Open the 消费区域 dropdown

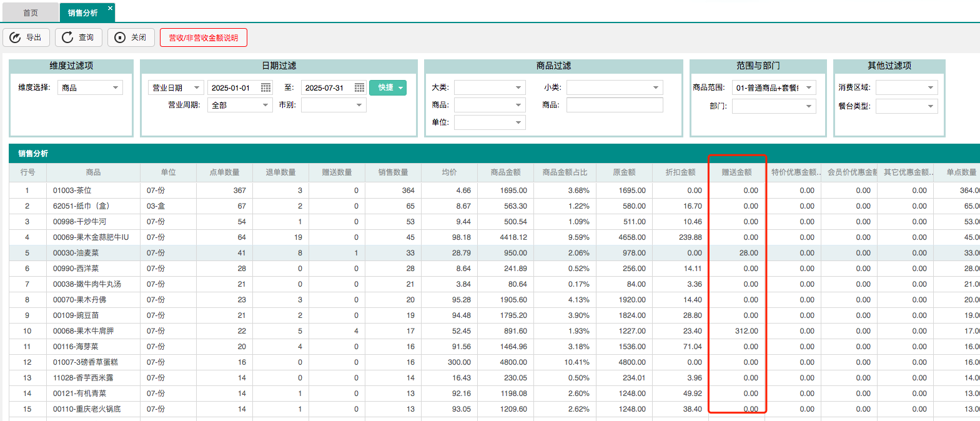[930, 87]
